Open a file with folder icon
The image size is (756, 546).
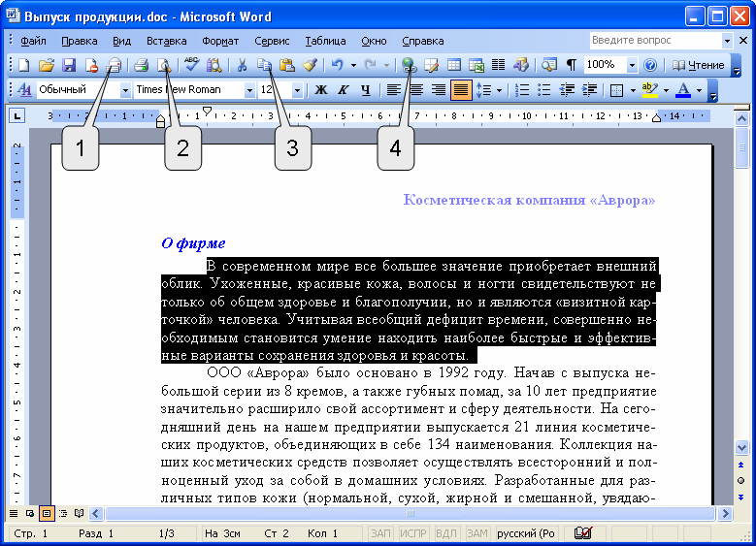click(x=47, y=65)
